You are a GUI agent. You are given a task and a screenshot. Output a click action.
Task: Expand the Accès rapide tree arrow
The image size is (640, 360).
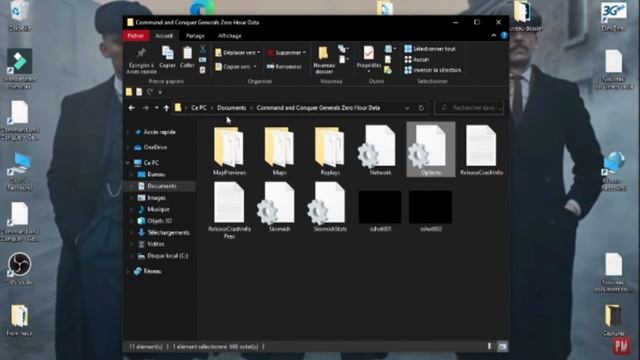click(128, 132)
